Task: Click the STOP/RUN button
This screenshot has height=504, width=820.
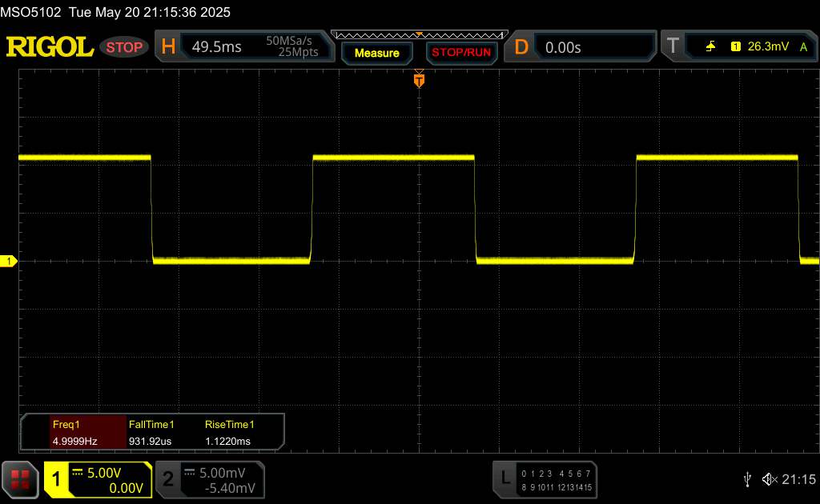Action: point(461,52)
